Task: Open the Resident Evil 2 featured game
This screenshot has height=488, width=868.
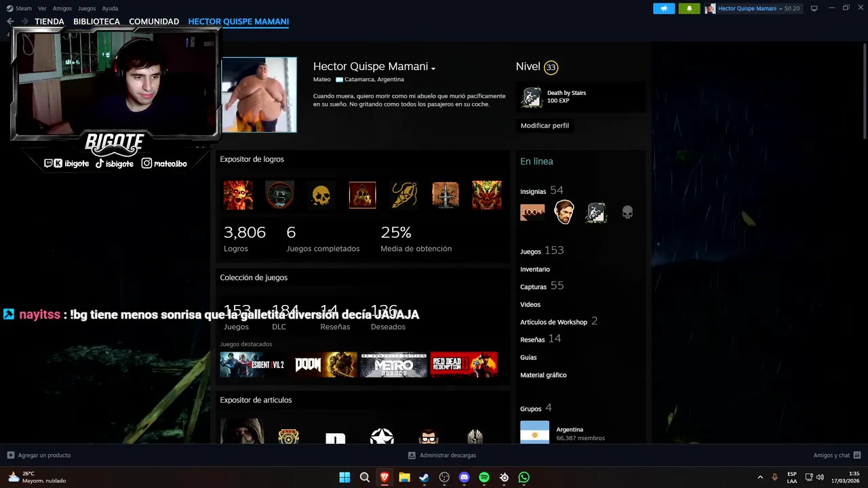Action: click(x=252, y=365)
